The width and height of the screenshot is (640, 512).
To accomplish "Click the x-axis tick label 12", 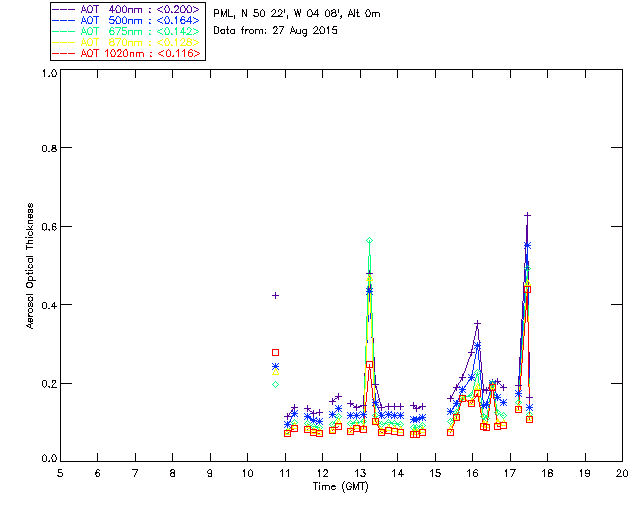I will tap(322, 473).
